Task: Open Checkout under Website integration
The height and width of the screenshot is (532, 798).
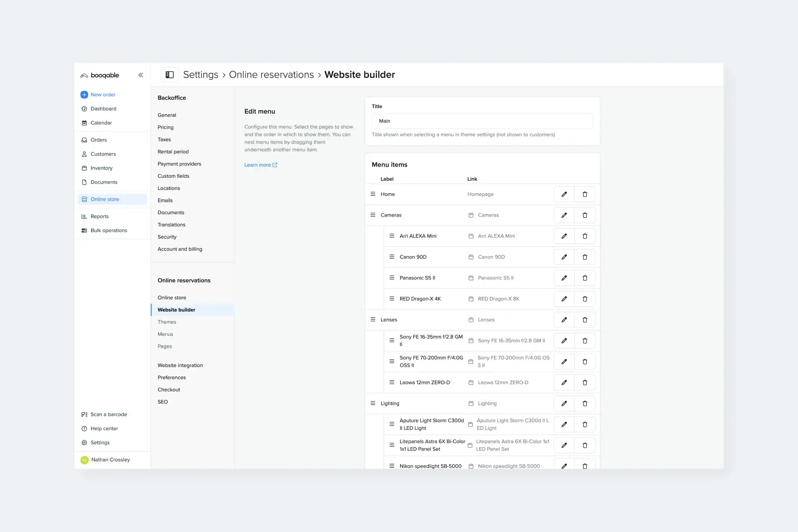Action: [x=169, y=389]
